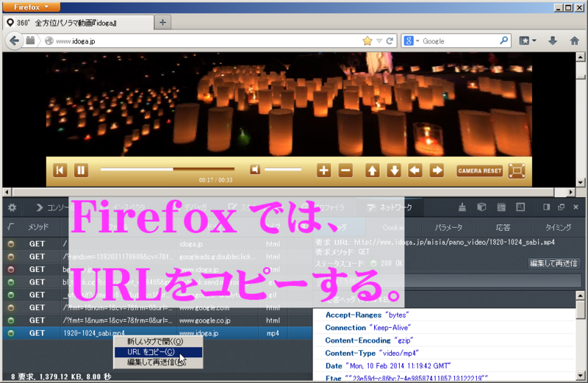
Task: Select the www.google.co.jp request row
Action: (x=157, y=321)
